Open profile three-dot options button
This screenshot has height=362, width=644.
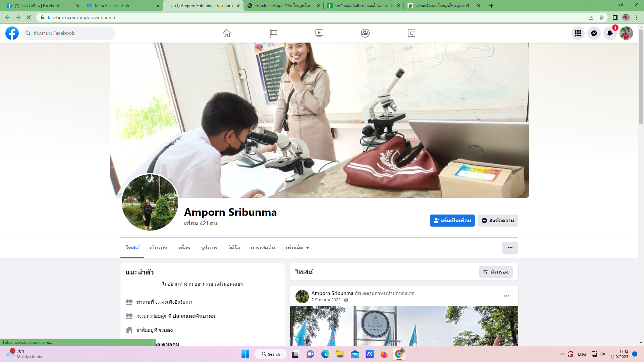[x=510, y=248]
